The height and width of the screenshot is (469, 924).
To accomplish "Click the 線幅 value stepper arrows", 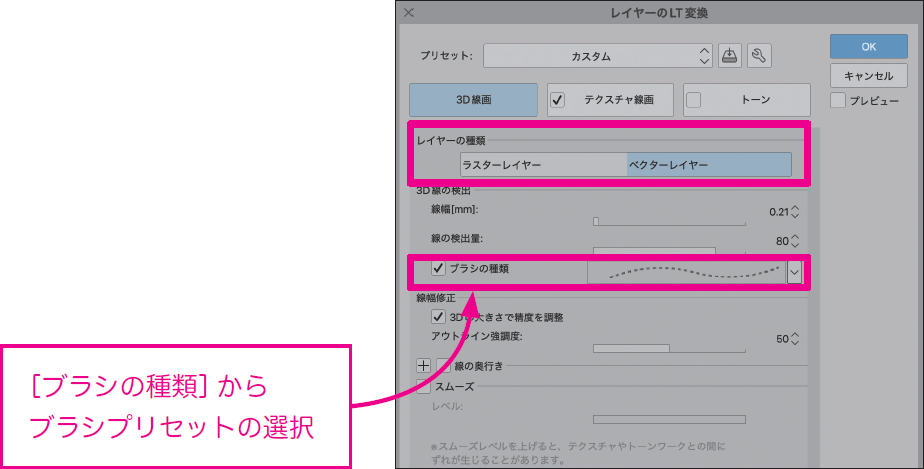I will pyautogui.click(x=796, y=211).
